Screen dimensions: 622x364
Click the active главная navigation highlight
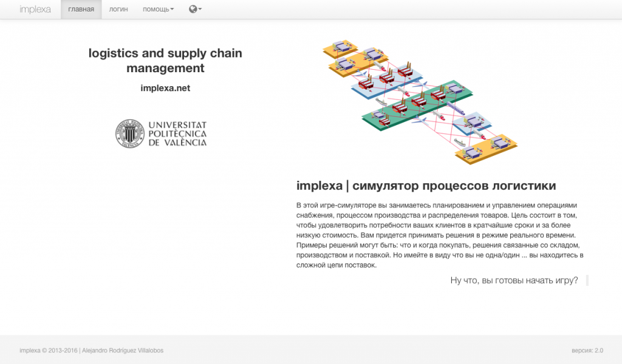coord(81,9)
